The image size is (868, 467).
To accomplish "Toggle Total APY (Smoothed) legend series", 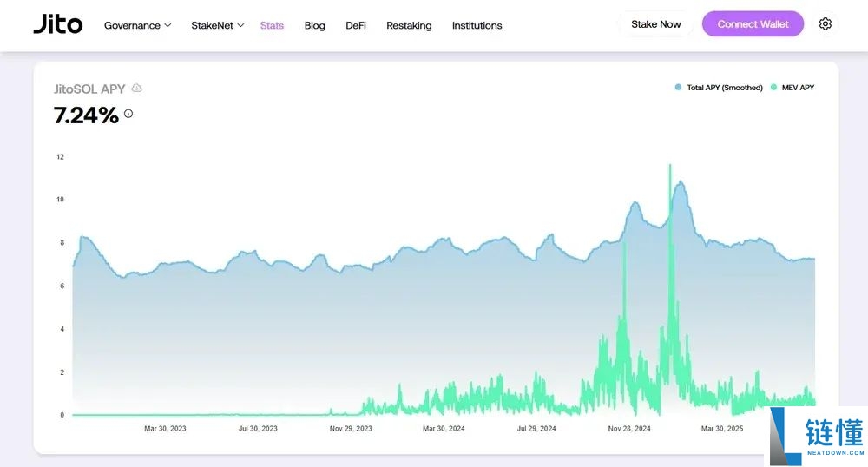I will point(719,88).
